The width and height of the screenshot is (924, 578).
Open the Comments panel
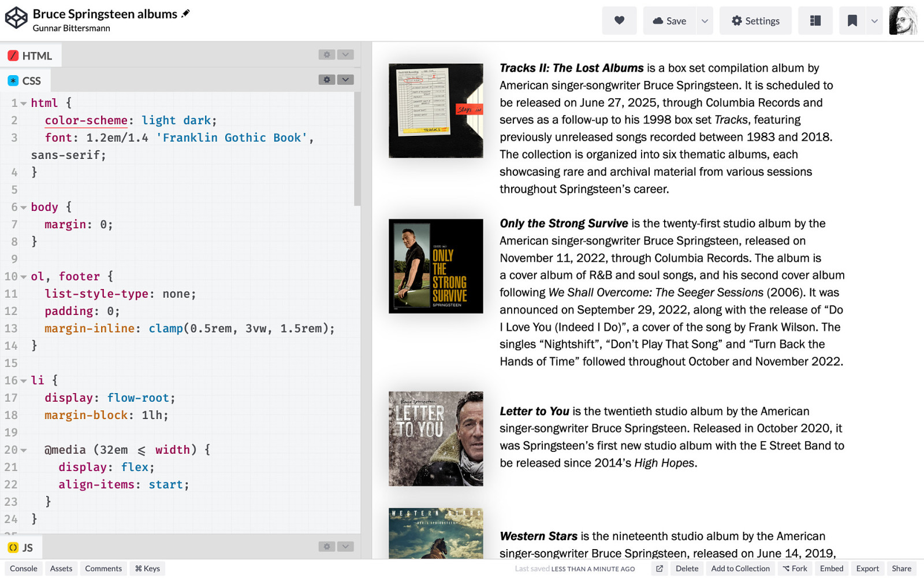pos(103,569)
